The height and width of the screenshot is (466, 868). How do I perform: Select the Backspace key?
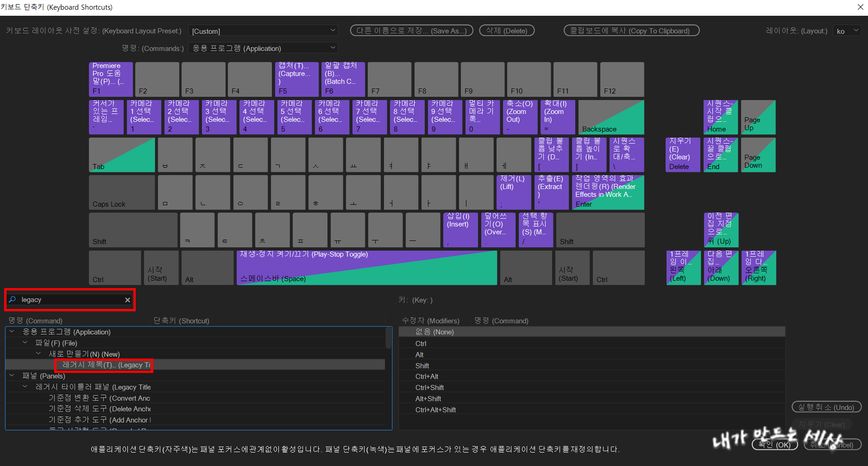click(611, 117)
